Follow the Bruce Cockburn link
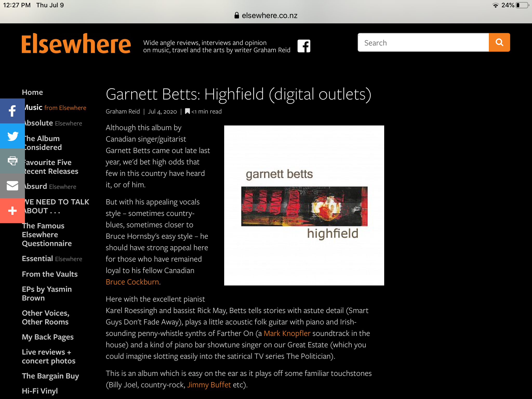The width and height of the screenshot is (532, 399). click(132, 282)
